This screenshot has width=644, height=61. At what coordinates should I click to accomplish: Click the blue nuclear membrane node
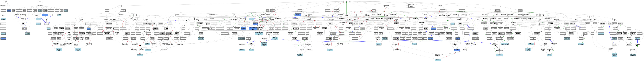point(28,33)
